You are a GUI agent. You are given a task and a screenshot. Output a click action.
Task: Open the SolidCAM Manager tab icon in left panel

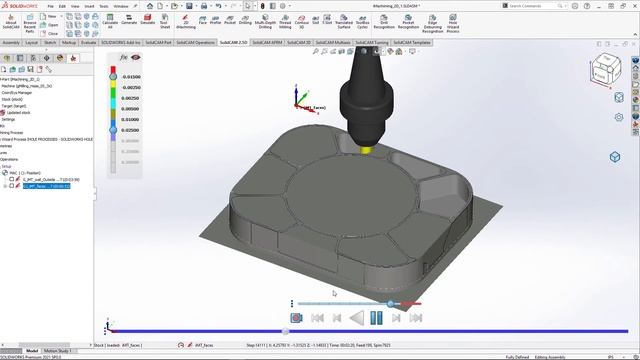73,58
